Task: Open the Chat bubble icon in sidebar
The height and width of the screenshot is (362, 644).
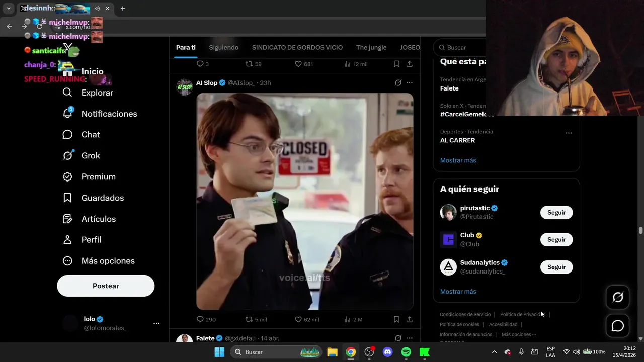Action: 67,135
